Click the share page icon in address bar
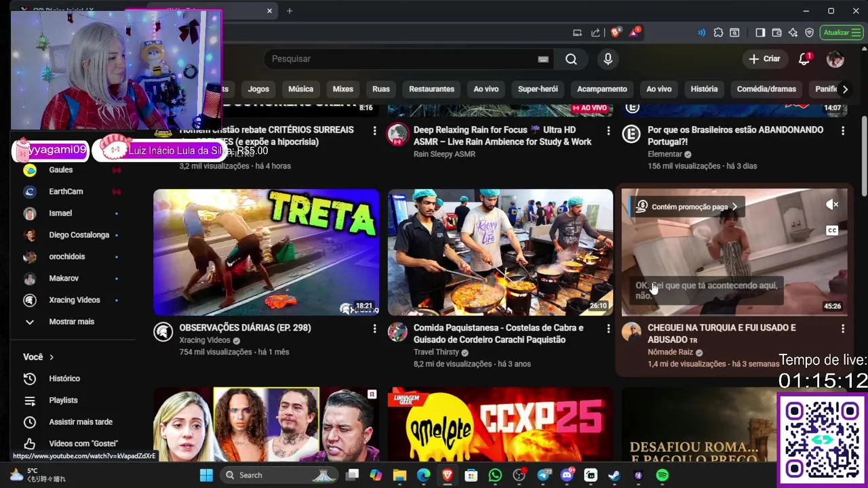 (595, 33)
